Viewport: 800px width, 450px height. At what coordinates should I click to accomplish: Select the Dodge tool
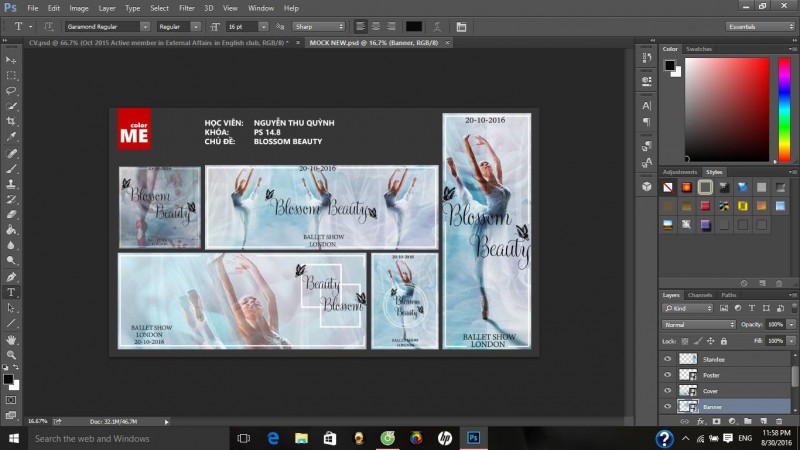coord(11,261)
